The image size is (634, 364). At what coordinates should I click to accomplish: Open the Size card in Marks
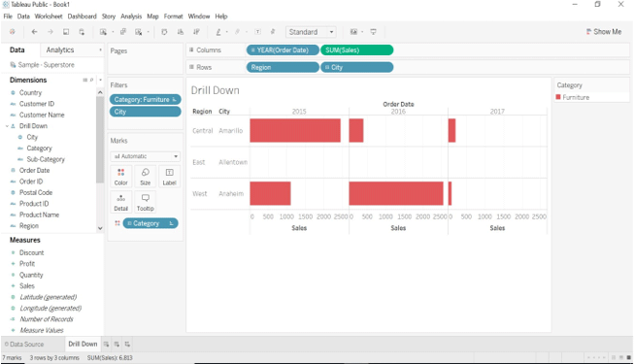pyautogui.click(x=146, y=177)
